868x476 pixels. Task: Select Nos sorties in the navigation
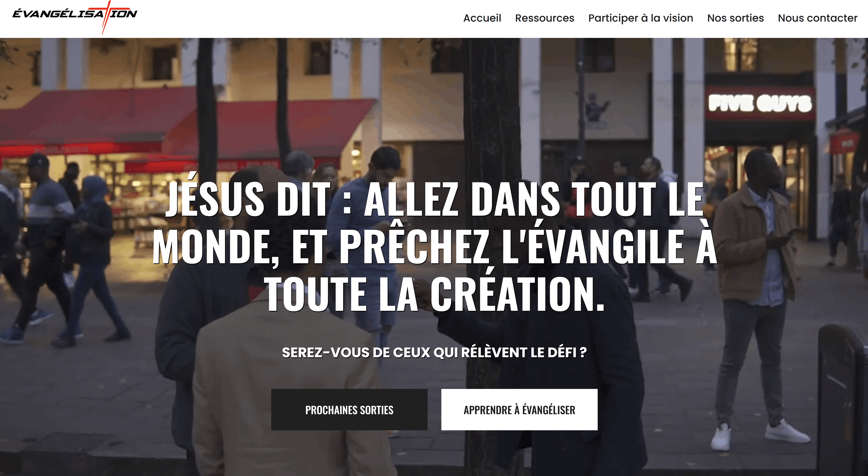point(735,18)
